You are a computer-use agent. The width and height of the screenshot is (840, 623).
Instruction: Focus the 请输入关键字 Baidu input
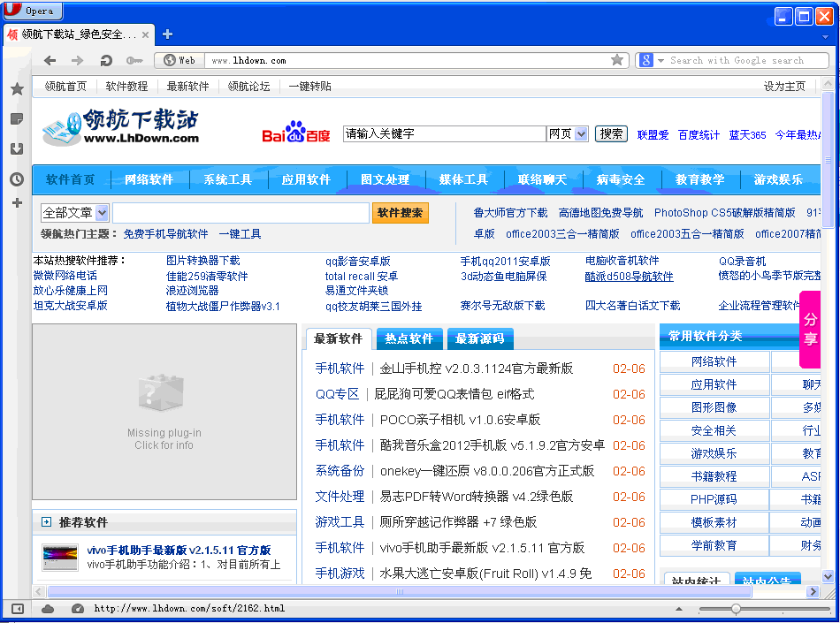[x=444, y=133]
